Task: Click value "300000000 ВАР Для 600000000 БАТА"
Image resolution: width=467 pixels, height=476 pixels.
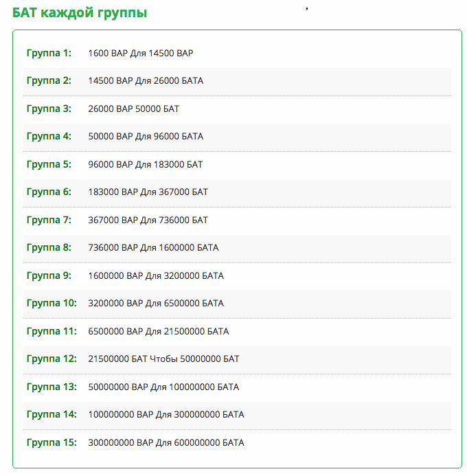Action: tap(166, 442)
